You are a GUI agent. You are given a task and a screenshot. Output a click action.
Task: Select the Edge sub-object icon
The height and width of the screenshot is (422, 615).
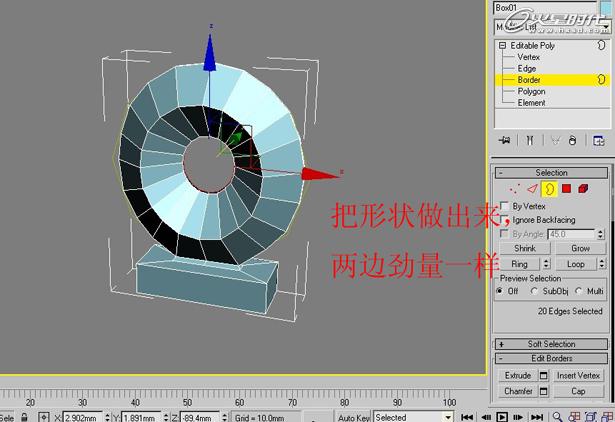532,188
